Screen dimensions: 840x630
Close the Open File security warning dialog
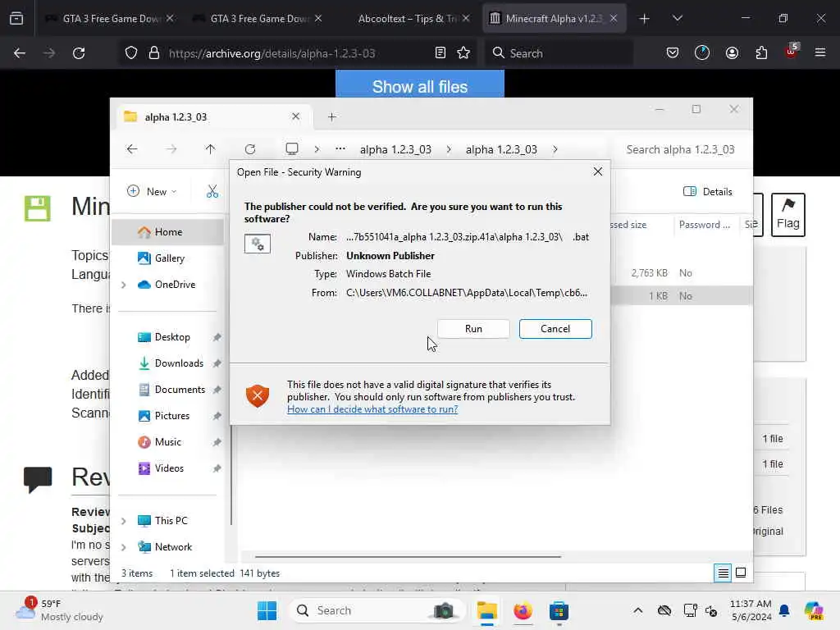[x=598, y=171]
